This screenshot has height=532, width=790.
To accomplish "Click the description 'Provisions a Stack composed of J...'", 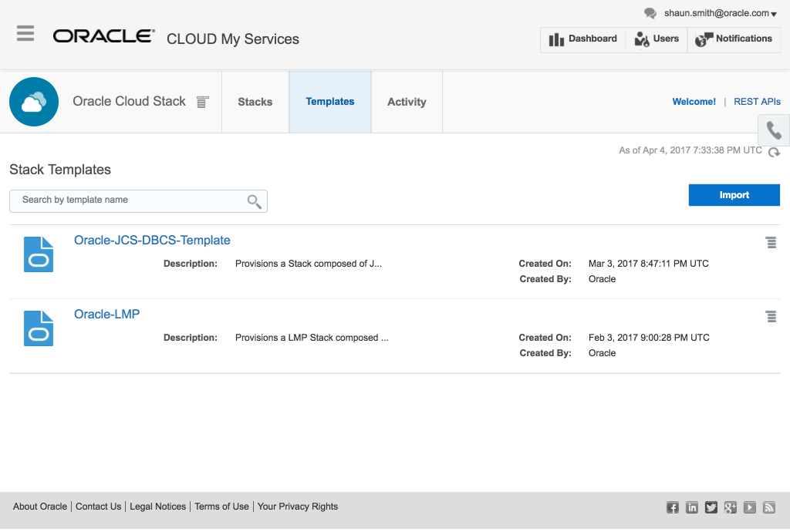I will (x=309, y=264).
